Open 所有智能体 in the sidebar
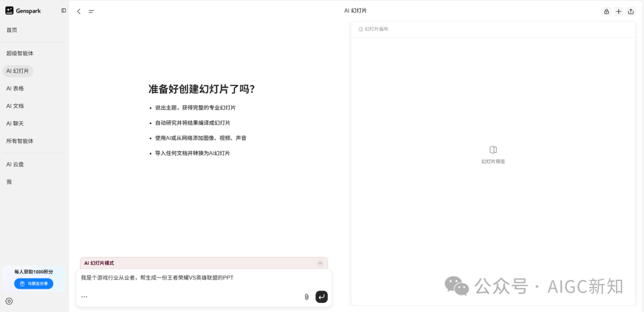This screenshot has width=644, height=312. pos(20,141)
